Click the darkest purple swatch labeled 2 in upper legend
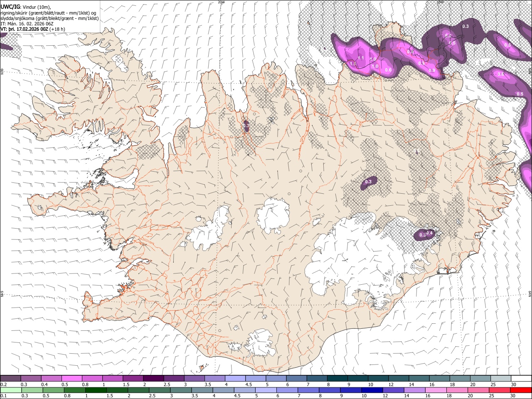The height and width of the screenshot is (399, 532). [153, 378]
